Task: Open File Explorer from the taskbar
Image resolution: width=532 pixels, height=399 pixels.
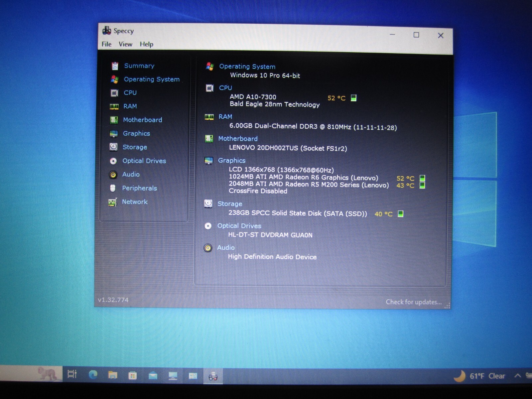Action: coord(113,375)
